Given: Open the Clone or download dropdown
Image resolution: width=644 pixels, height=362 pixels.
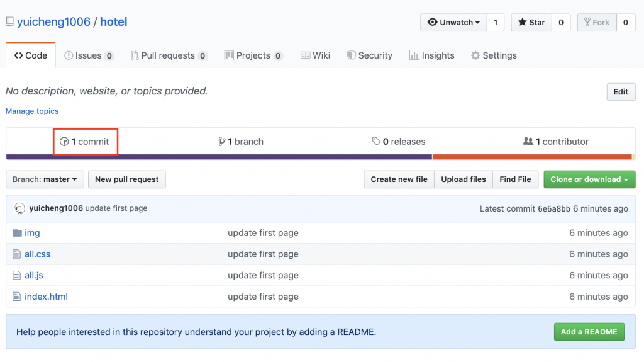Looking at the screenshot, I should (589, 179).
